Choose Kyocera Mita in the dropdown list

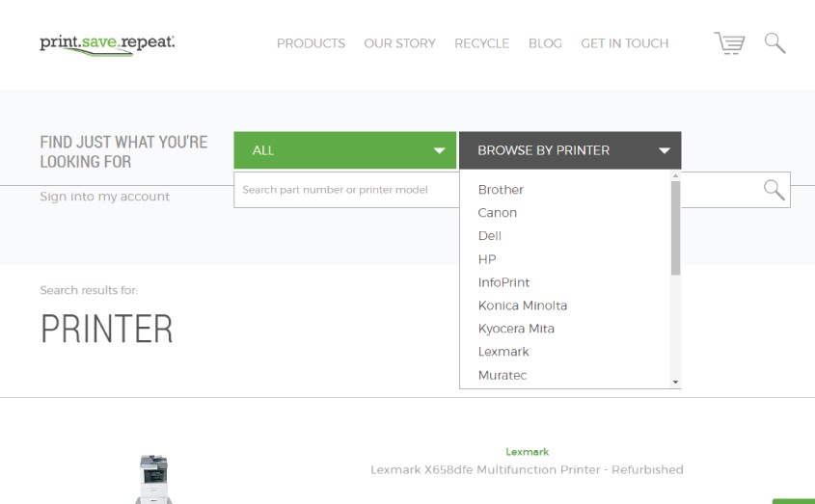[x=516, y=329]
